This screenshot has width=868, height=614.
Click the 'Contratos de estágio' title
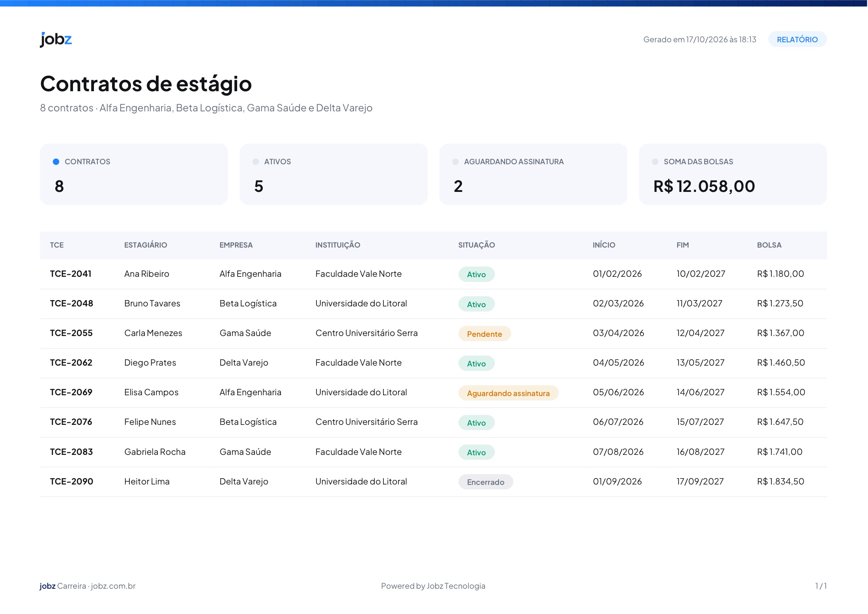(146, 84)
